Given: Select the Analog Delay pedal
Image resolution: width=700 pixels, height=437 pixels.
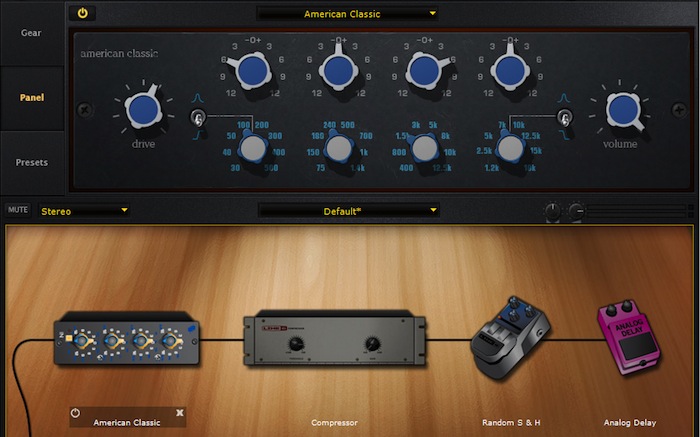Looking at the screenshot, I should point(629,337).
